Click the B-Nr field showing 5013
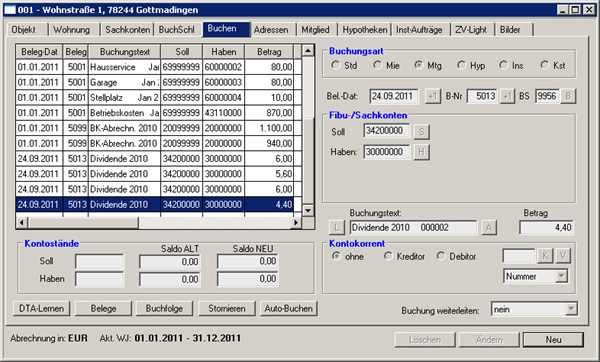 [482, 96]
